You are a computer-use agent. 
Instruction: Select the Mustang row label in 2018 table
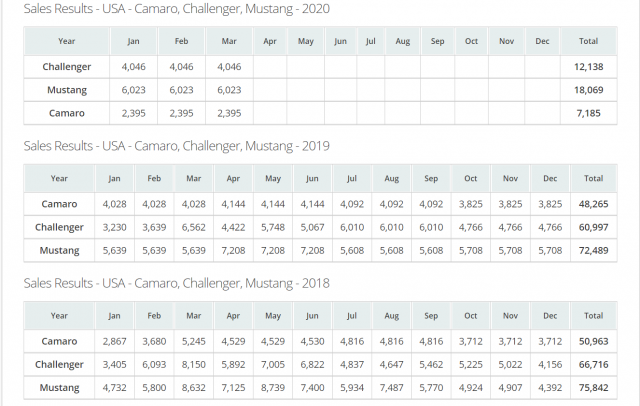(x=60, y=387)
